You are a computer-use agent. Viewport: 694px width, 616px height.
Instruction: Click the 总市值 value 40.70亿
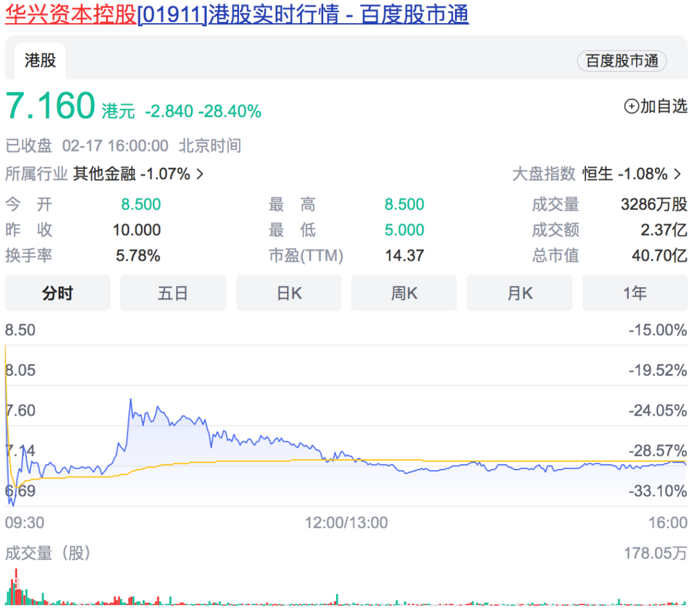point(659,256)
